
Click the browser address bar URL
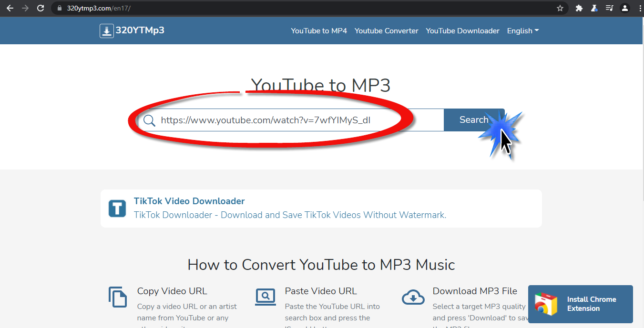click(x=99, y=9)
